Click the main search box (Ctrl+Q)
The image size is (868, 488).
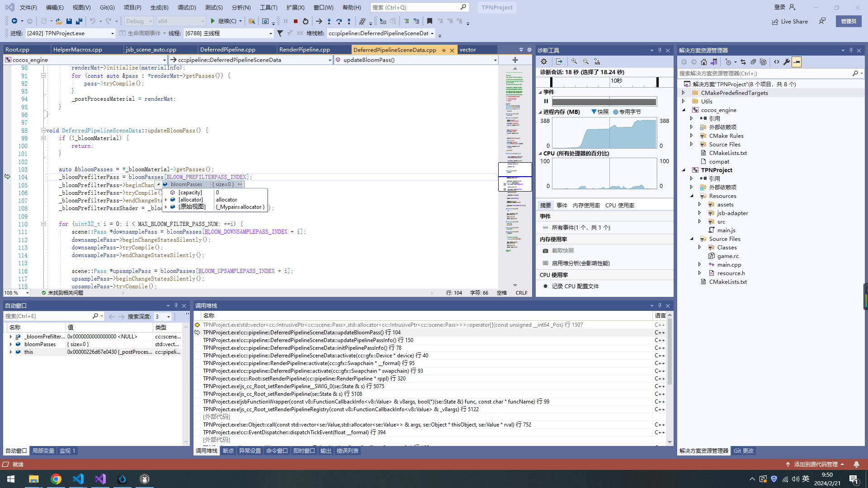420,8
